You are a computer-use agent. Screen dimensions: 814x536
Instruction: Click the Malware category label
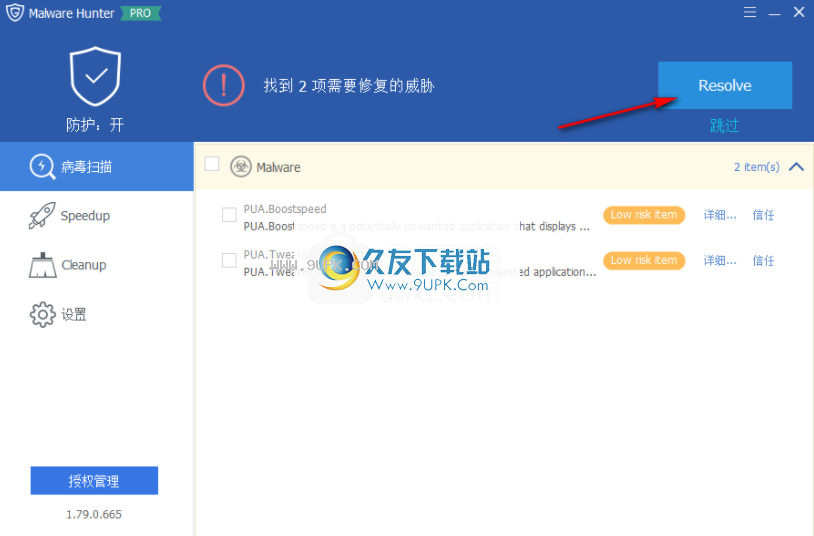(278, 167)
